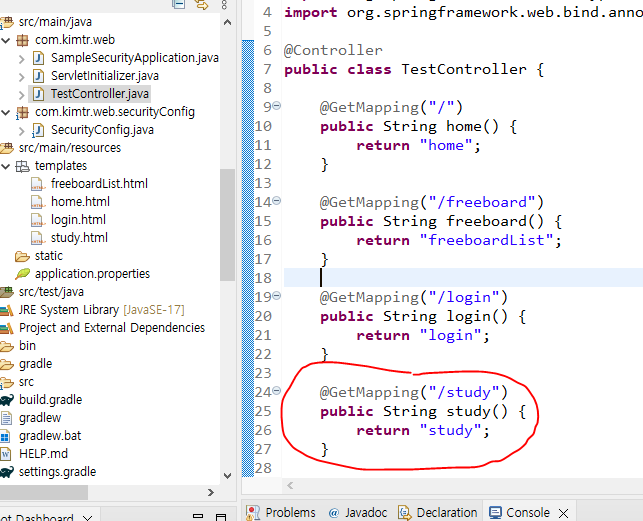Maximize the Boot Dashboard view
643x521 pixels.
coord(221,517)
